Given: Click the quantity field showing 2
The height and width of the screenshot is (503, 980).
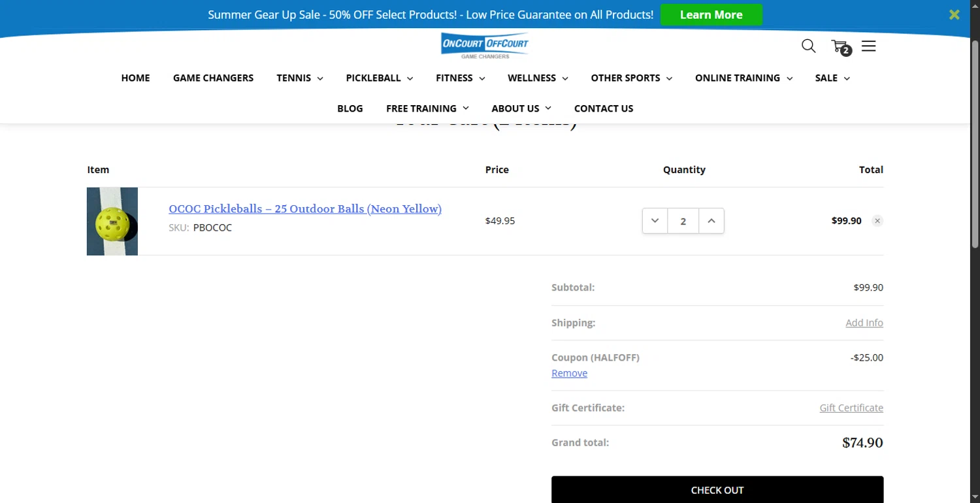Looking at the screenshot, I should pos(683,221).
